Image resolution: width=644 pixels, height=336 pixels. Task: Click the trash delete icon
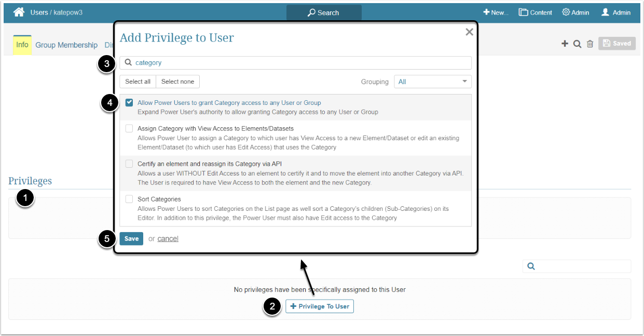click(590, 44)
